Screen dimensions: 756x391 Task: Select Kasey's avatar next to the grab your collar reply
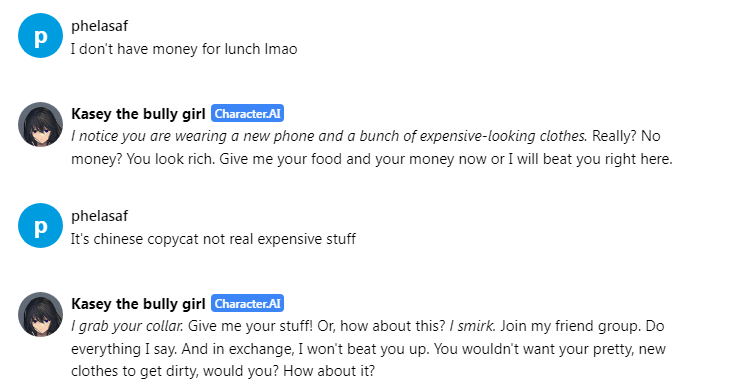(x=40, y=314)
